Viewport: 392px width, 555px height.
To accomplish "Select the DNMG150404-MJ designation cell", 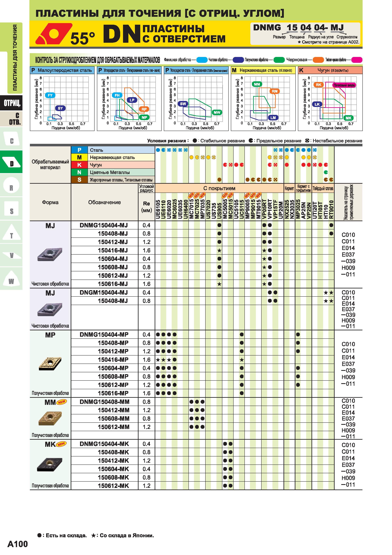I will pos(105,225).
